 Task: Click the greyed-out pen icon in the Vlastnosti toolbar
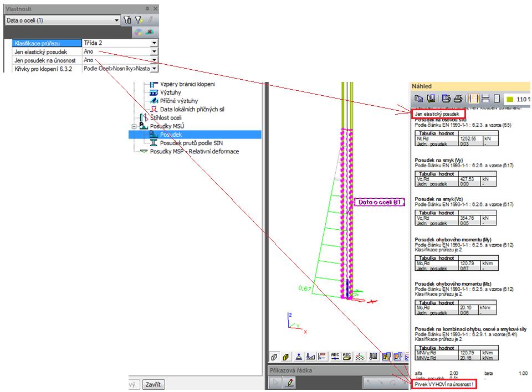click(x=150, y=20)
